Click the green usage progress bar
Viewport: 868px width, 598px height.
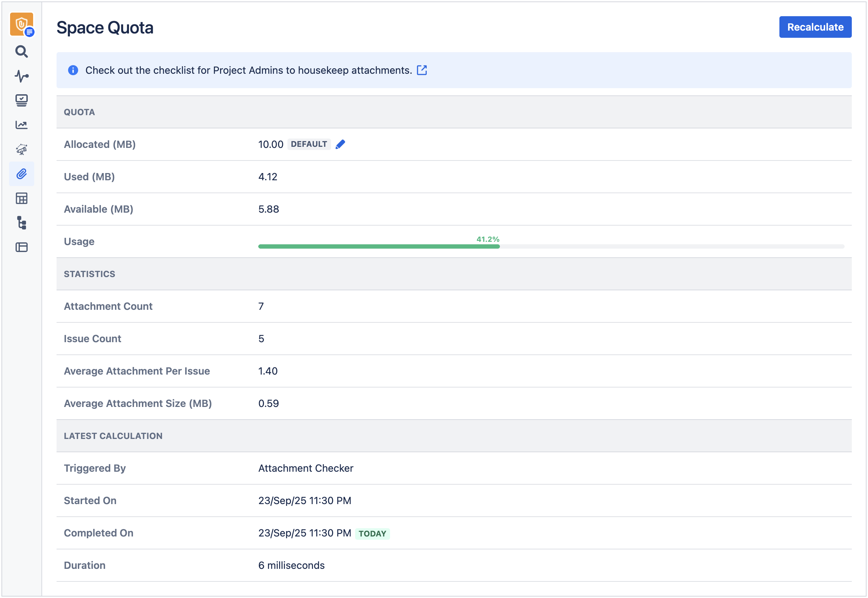[x=379, y=246]
